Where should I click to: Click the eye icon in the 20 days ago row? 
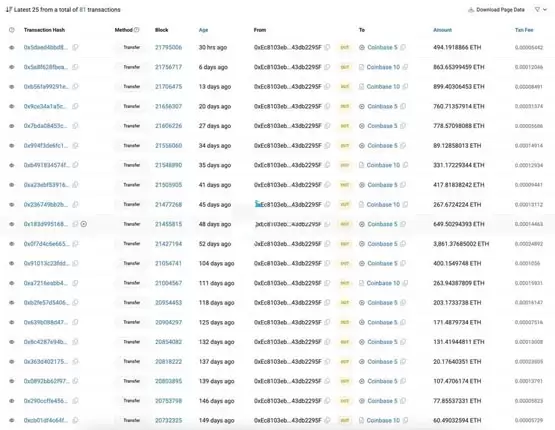click(x=12, y=106)
